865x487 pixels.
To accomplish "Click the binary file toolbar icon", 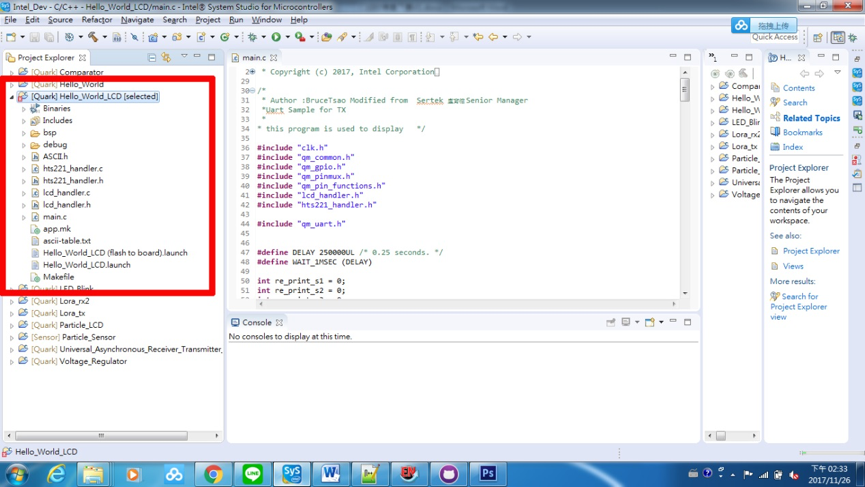I will pyautogui.click(x=116, y=37).
